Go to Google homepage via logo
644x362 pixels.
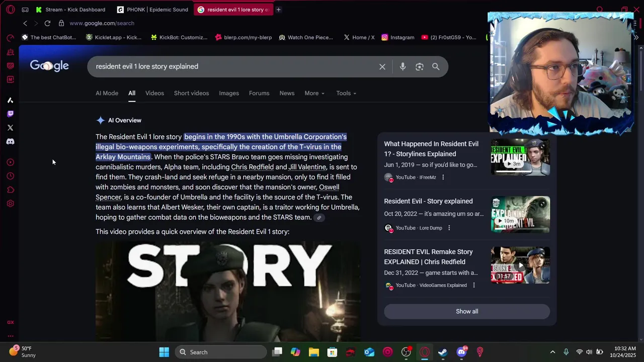(x=49, y=66)
